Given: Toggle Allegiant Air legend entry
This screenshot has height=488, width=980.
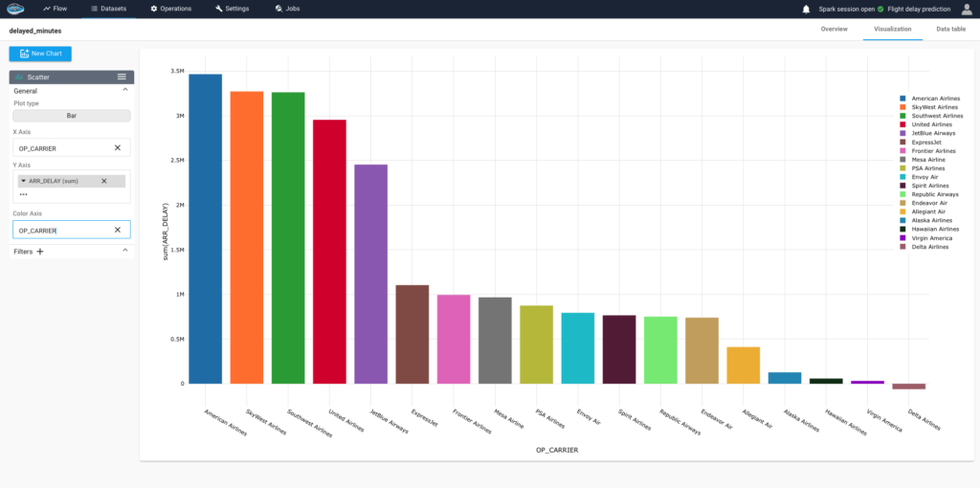Looking at the screenshot, I should pos(923,211).
